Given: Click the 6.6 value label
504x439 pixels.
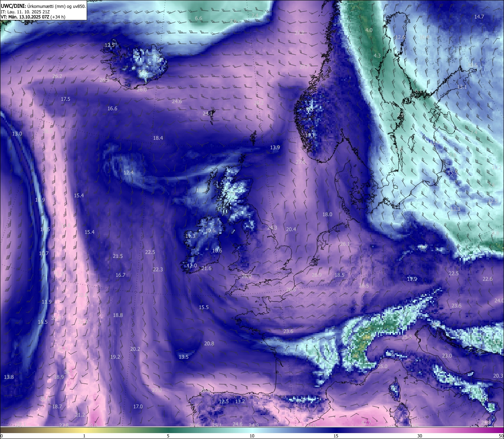Looking at the screenshot, I should pos(198,18).
